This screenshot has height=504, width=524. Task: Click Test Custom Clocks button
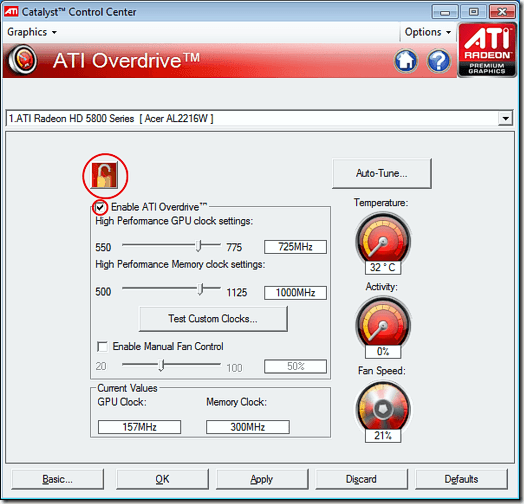point(213,319)
